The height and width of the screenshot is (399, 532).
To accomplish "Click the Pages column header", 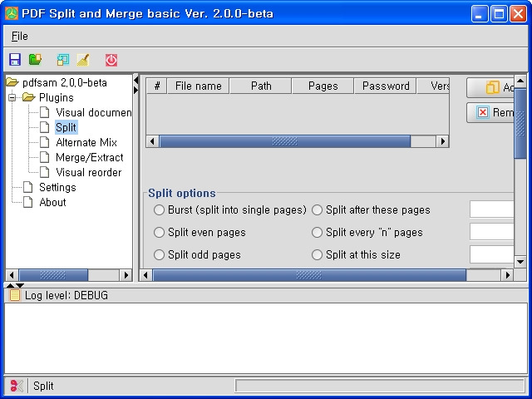I will 323,86.
